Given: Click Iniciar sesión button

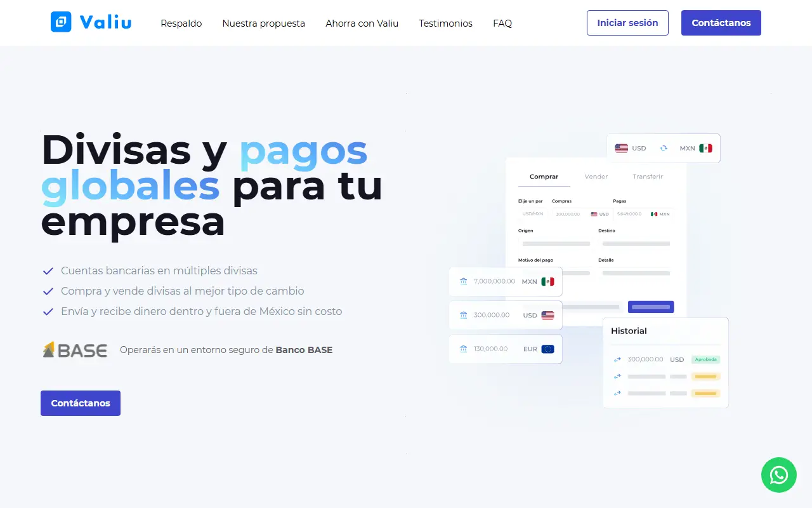Looking at the screenshot, I should tap(627, 23).
